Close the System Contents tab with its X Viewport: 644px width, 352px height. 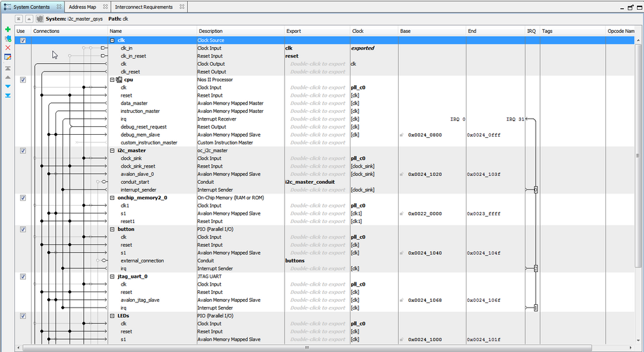[x=59, y=7]
